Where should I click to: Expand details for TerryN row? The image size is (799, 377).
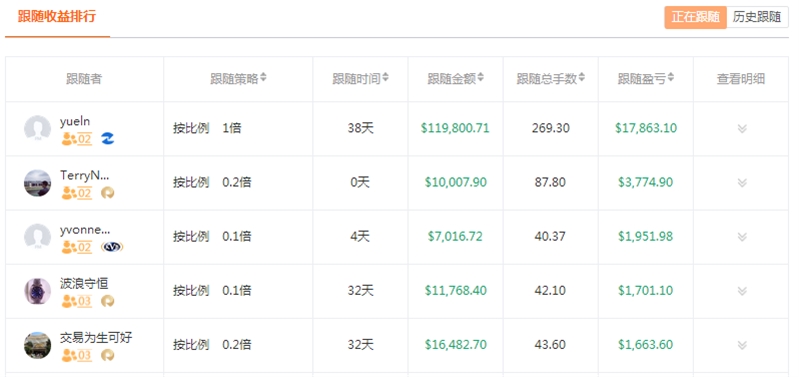742,182
